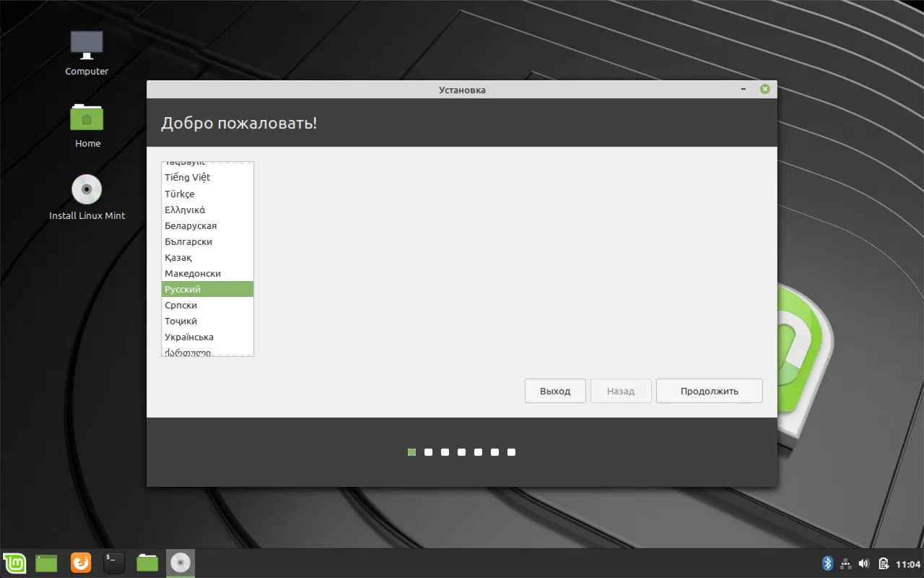924x578 pixels.
Task: Open the Linux Mint start menu
Action: (14, 562)
